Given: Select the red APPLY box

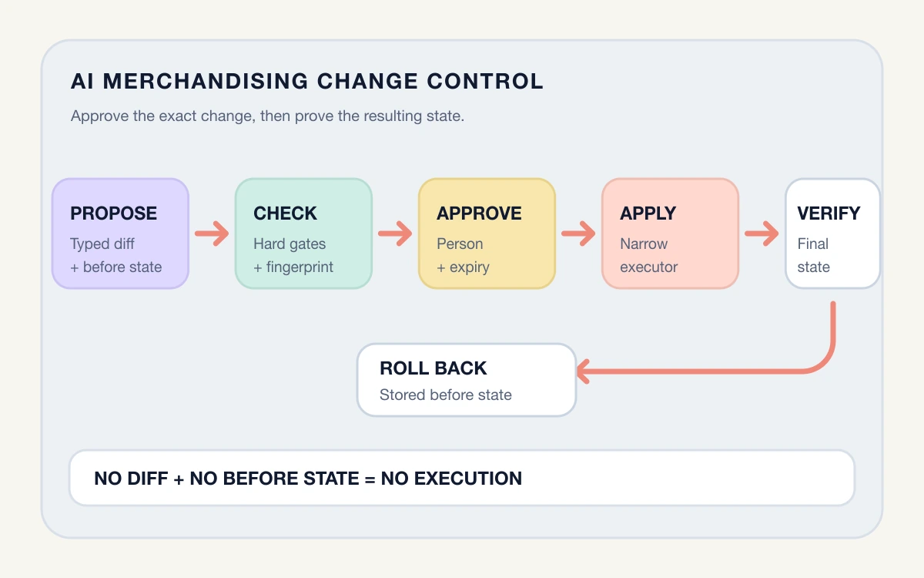Looking at the screenshot, I should coord(670,234).
